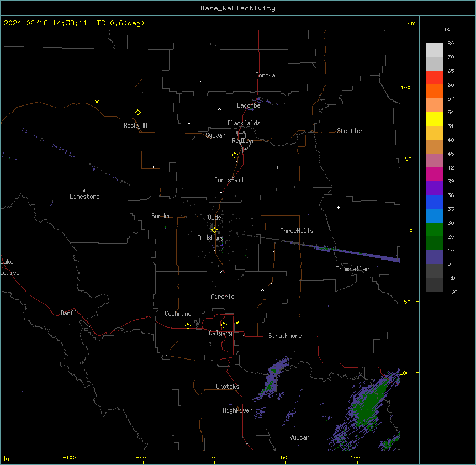Pick the slate purple 10-0 dBZ legend swatch
The image size is (476, 465).
click(434, 257)
